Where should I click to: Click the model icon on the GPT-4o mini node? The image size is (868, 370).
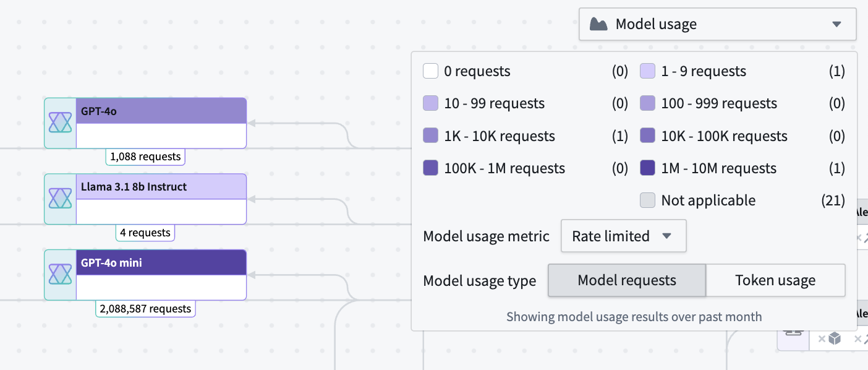(x=59, y=274)
